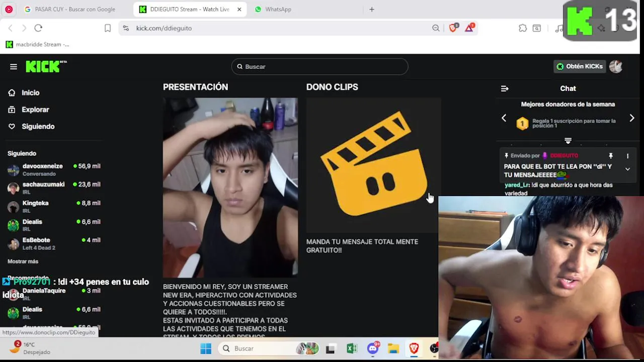Open EsBebote channel in sidebar
This screenshot has height=362, width=644.
[x=54, y=244]
